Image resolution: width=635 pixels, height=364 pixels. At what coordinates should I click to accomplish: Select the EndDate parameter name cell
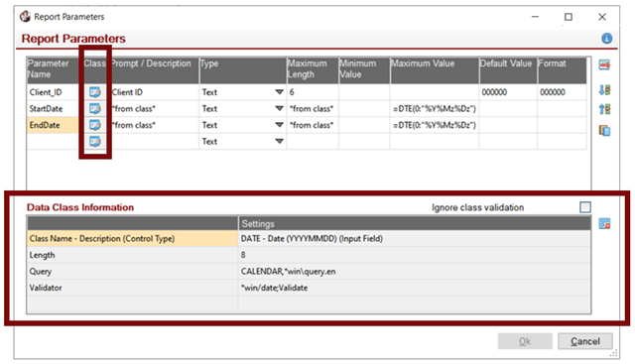tap(53, 125)
